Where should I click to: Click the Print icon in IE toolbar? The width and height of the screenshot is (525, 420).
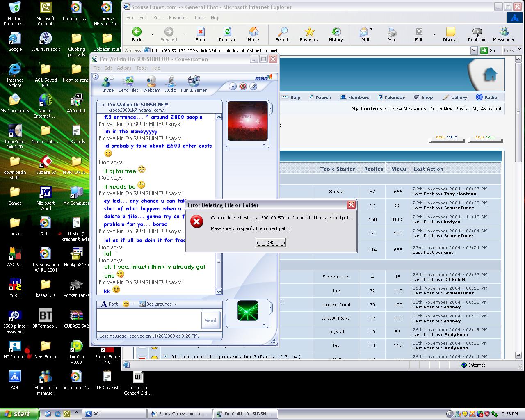392,34
